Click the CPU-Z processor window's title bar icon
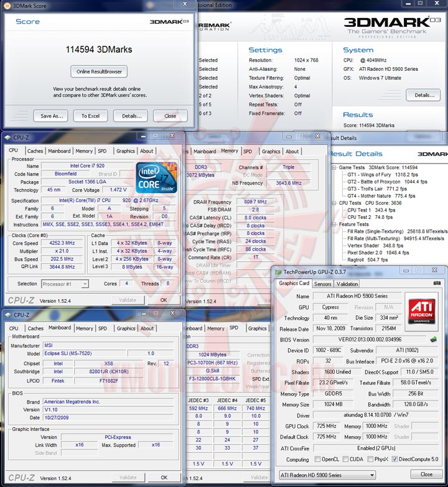This screenshot has width=448, height=487. click(x=7, y=137)
